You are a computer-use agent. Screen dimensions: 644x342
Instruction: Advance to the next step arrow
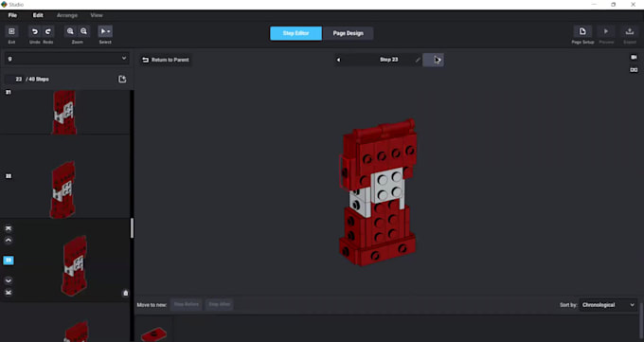tap(434, 60)
